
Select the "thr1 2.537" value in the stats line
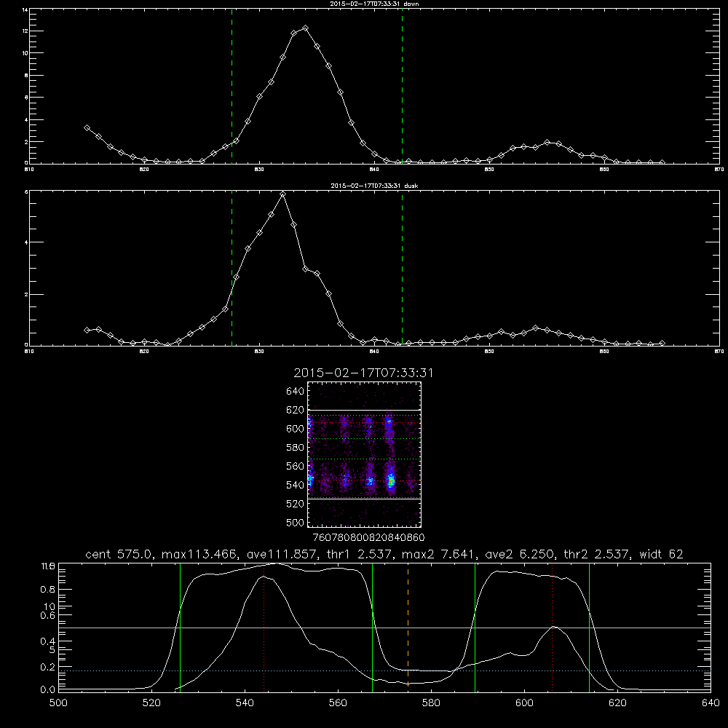tap(360, 554)
